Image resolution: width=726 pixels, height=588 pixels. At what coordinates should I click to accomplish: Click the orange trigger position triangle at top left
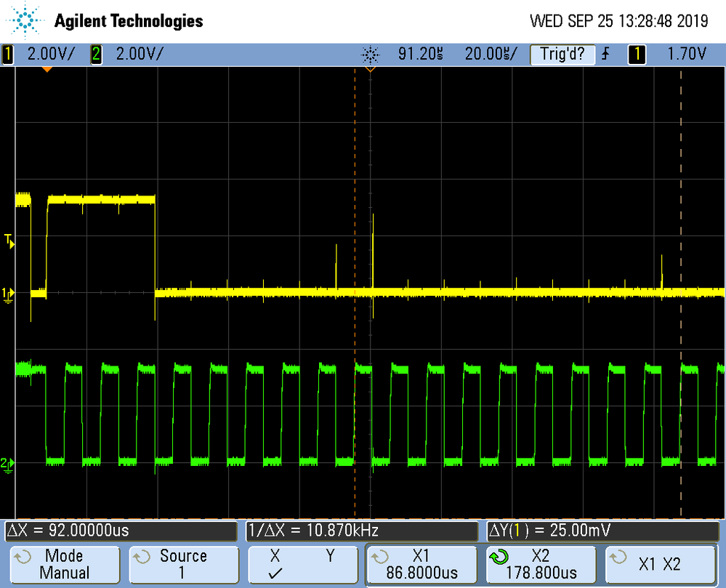tap(47, 70)
